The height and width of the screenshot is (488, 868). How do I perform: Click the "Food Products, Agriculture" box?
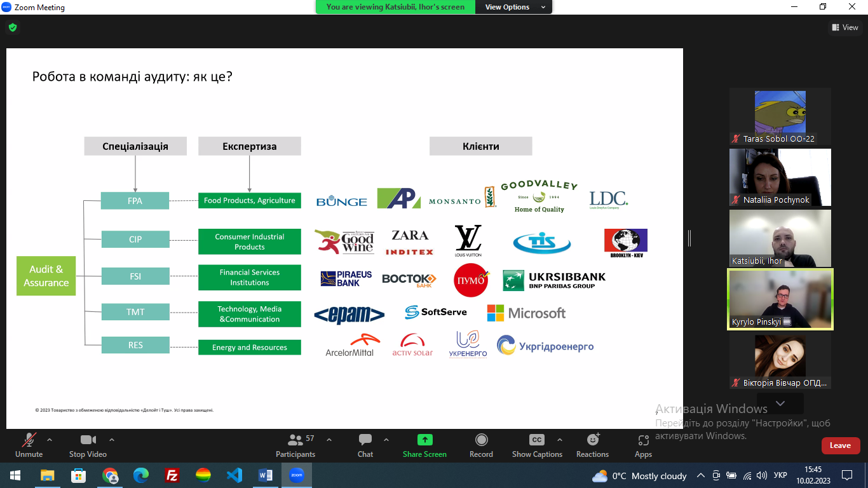point(250,201)
